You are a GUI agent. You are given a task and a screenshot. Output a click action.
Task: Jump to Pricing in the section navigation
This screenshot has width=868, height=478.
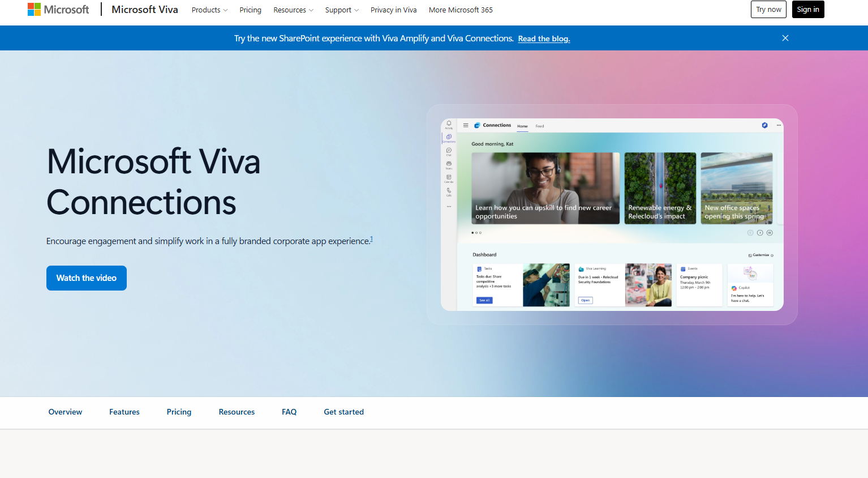[x=179, y=412]
